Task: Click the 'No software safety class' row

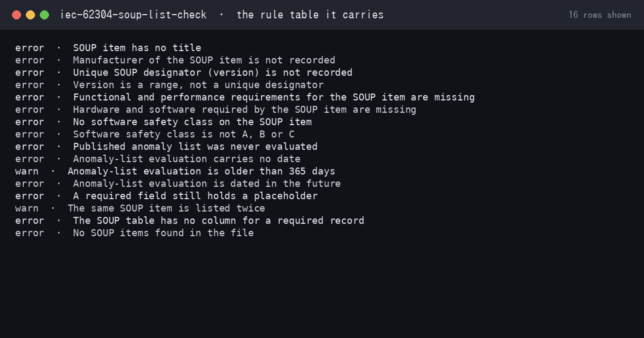Action: point(164,122)
